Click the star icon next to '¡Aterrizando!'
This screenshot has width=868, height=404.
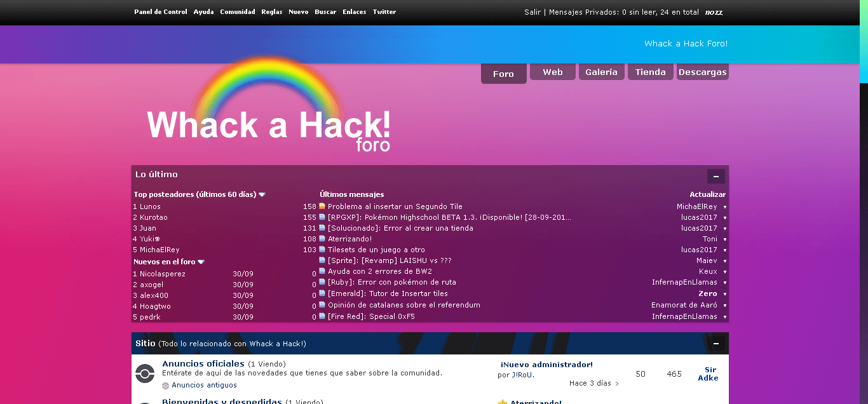(x=502, y=401)
